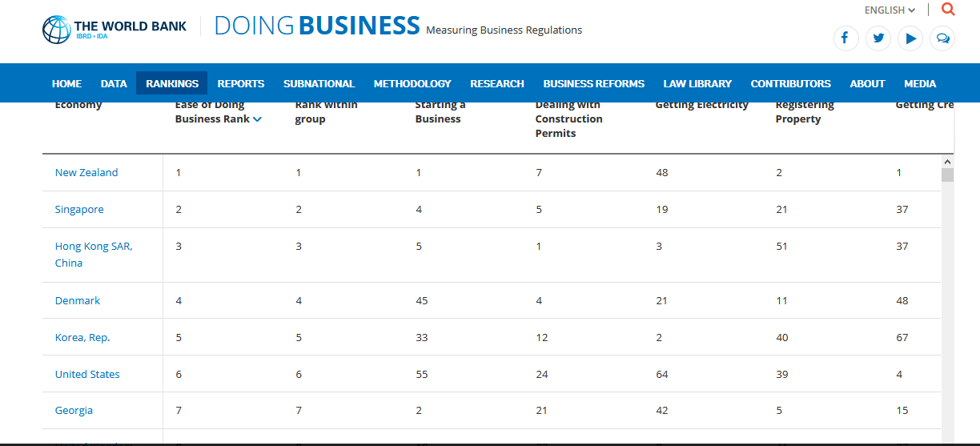
Task: Open the ABOUT menu item
Action: point(867,83)
